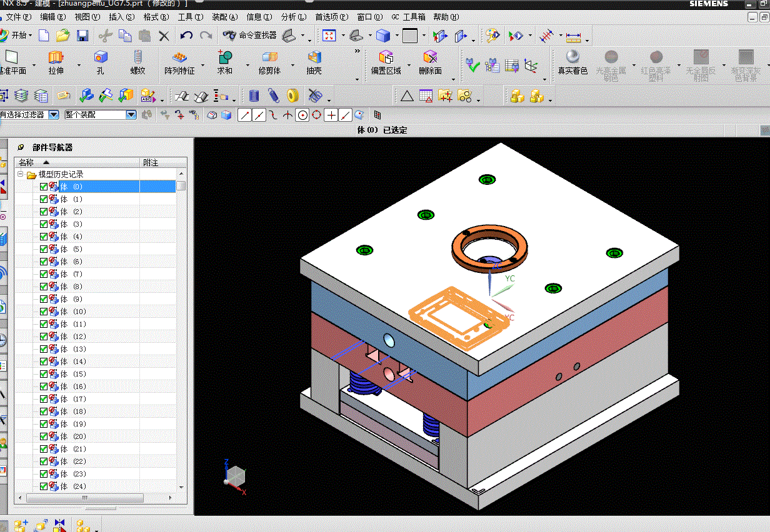Uncheck the checkbox for 体 (5)
Viewport: 770px width, 532px height.
click(x=44, y=249)
